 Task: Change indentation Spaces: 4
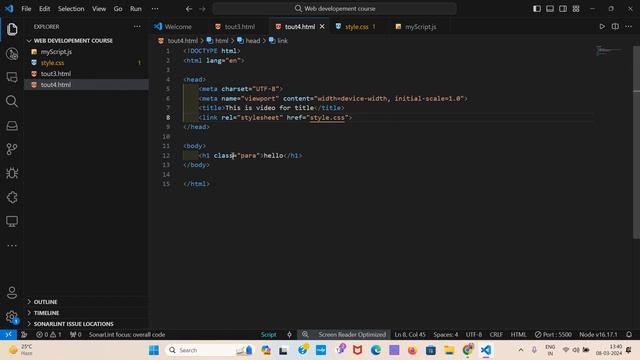tap(446, 334)
